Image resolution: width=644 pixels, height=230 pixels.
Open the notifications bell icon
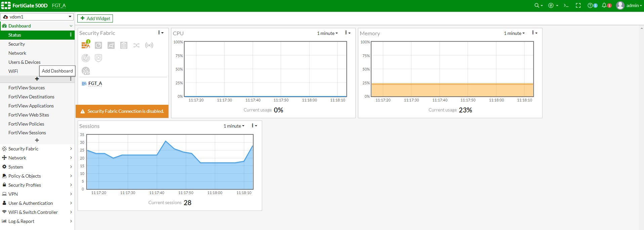tap(604, 5)
